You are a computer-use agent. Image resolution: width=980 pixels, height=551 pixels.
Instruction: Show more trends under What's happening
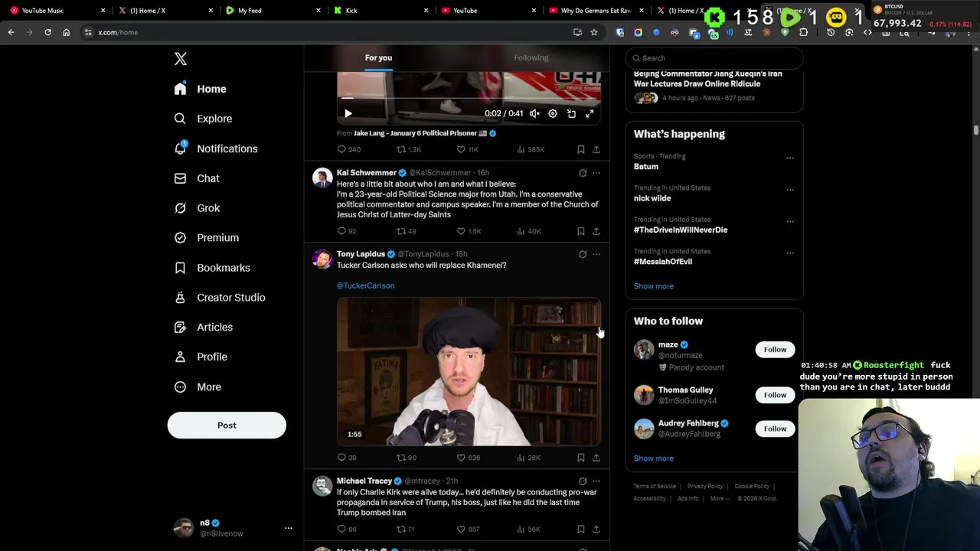(653, 286)
